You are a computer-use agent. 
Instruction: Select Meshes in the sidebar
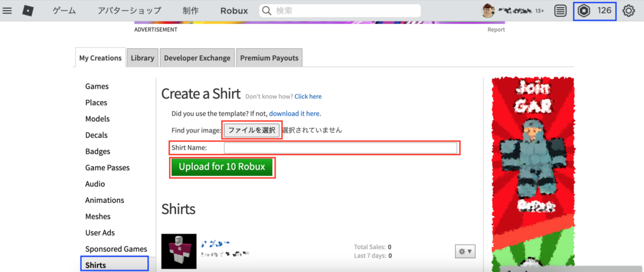point(97,216)
